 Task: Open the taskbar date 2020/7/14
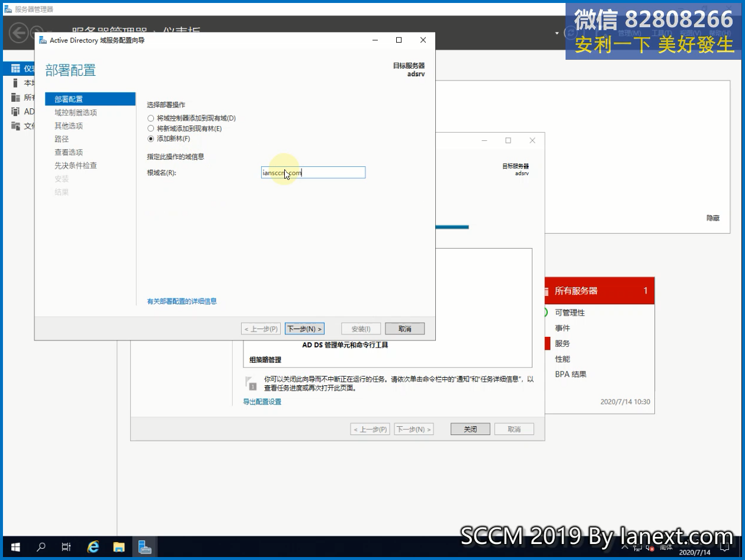pos(695,552)
